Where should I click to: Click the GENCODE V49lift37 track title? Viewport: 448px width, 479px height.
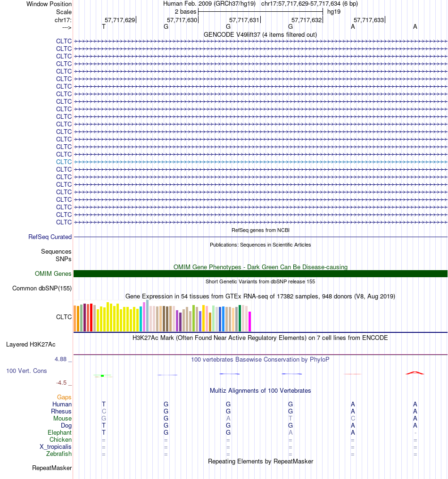[260, 35]
